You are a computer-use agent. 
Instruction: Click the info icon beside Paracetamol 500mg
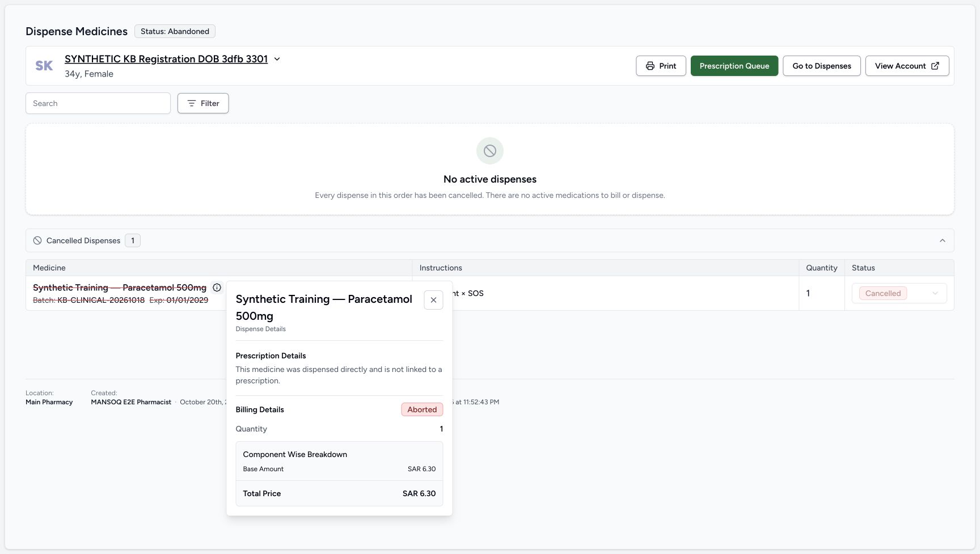click(x=217, y=287)
